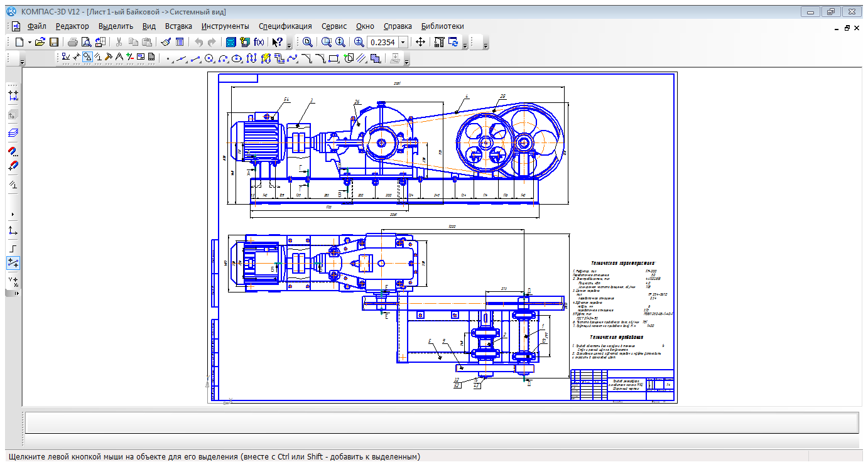Undo the last action with the left arrow
Image resolution: width=868 pixels, height=467 pixels.
(x=198, y=42)
